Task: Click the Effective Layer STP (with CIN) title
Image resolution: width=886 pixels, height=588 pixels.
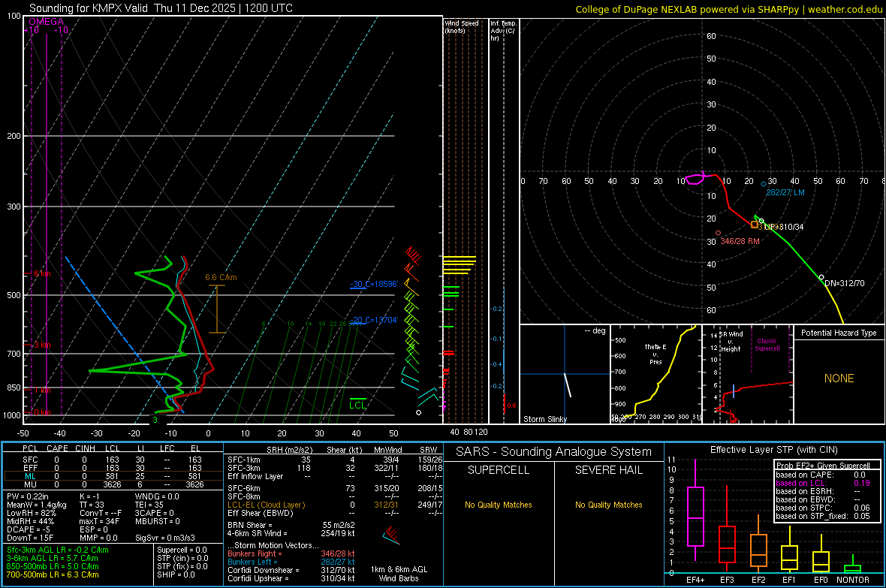Action: tap(773, 450)
